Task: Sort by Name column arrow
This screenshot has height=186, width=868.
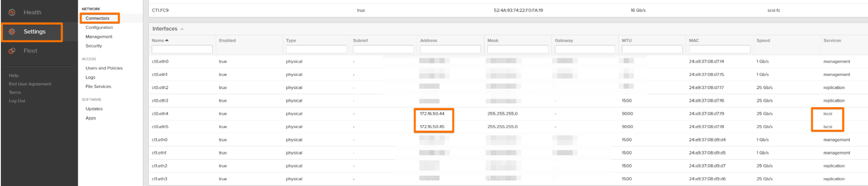Action: click(167, 40)
